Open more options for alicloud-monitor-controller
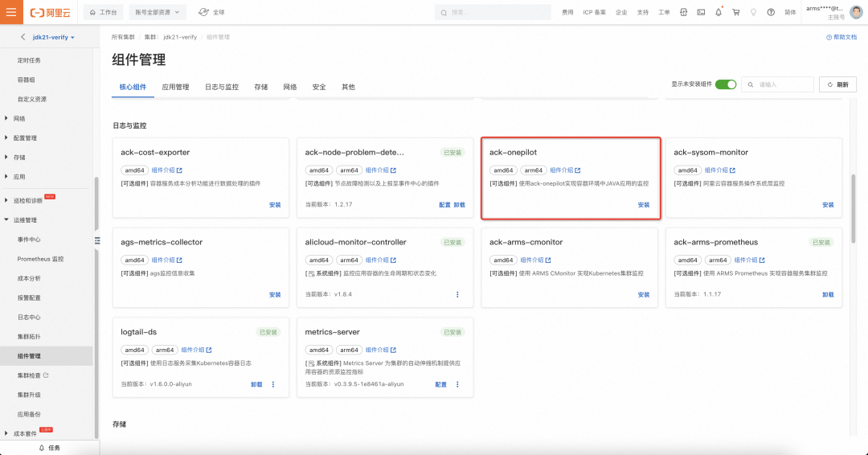Screen dimensions: 868x455 (x=457, y=294)
